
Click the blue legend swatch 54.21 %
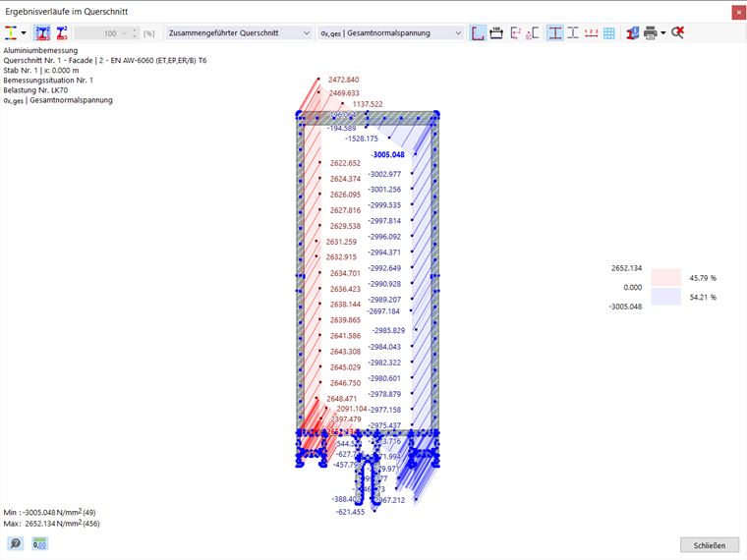665,297
